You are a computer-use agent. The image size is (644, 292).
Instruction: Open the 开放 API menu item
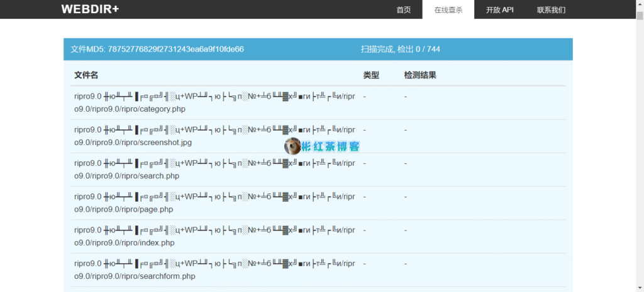pyautogui.click(x=499, y=10)
